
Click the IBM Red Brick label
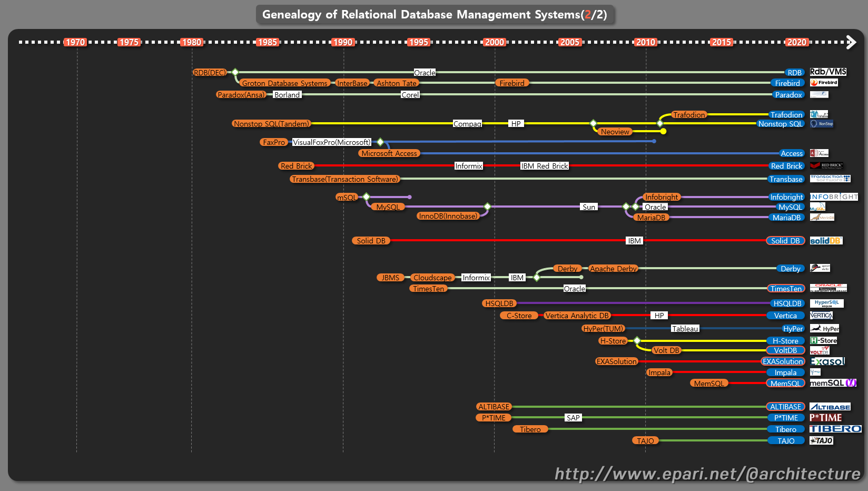tap(545, 166)
